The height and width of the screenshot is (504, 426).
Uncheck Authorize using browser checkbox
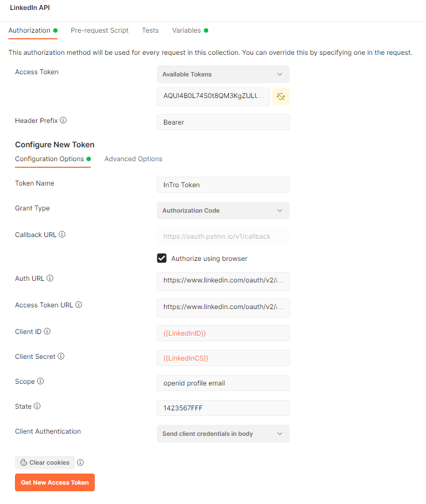(x=162, y=259)
